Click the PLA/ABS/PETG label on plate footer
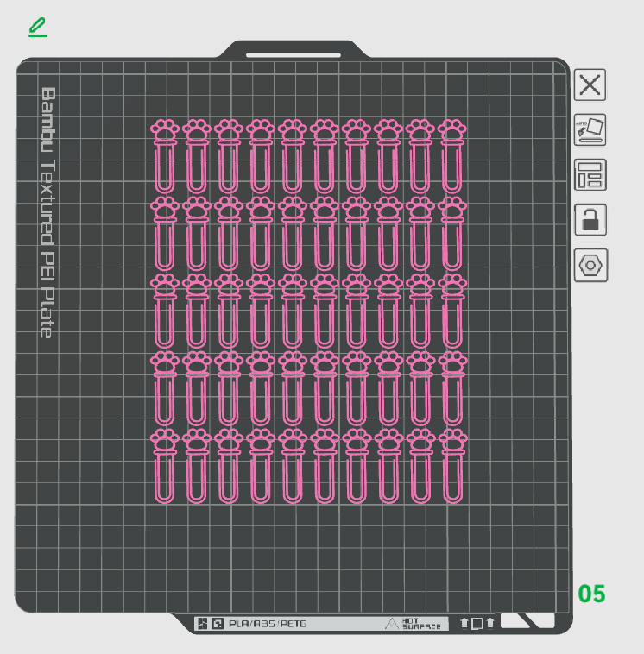Viewport: 644px width, 654px height. [x=268, y=624]
